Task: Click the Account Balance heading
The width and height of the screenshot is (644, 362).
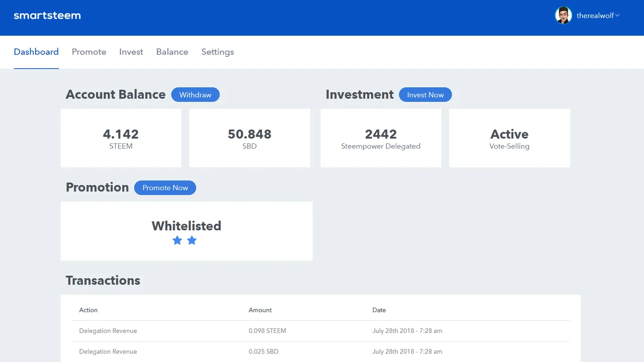Action: pyautogui.click(x=116, y=95)
